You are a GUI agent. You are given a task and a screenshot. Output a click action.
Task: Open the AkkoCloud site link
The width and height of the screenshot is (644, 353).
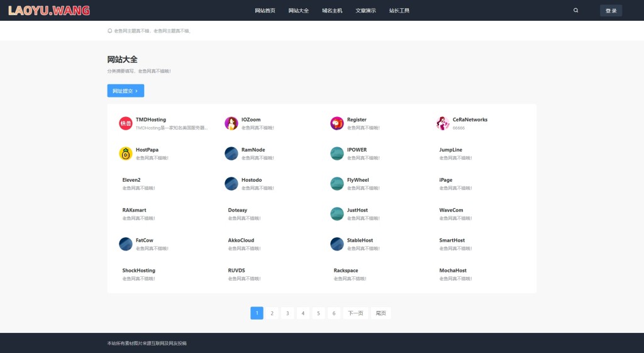(241, 240)
